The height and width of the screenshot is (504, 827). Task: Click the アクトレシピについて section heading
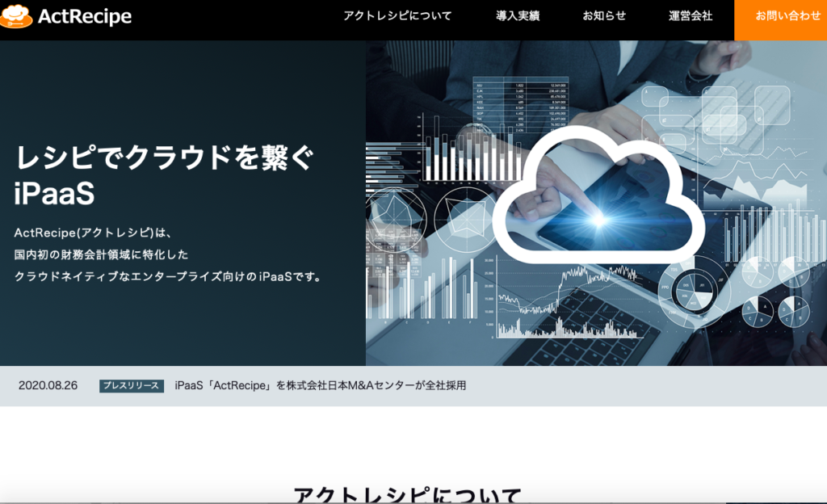pyautogui.click(x=407, y=494)
